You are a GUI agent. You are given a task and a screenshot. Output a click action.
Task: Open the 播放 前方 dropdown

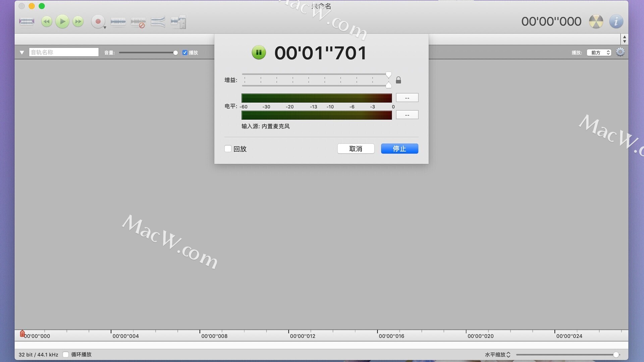[599, 52]
